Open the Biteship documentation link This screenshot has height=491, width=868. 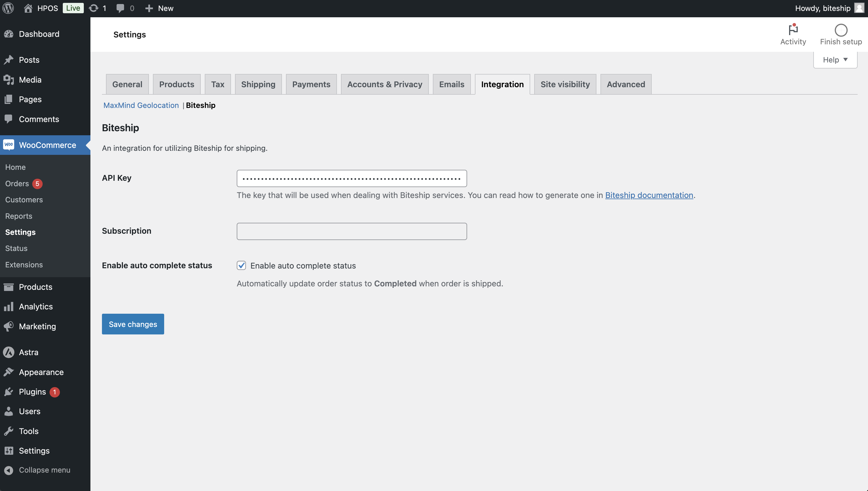pos(649,195)
